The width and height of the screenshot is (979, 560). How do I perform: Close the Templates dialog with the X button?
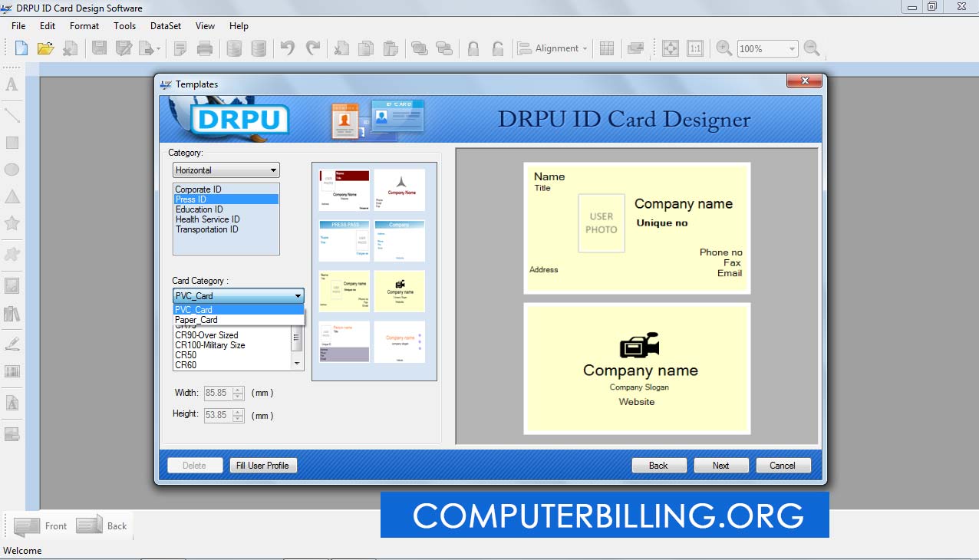(805, 81)
